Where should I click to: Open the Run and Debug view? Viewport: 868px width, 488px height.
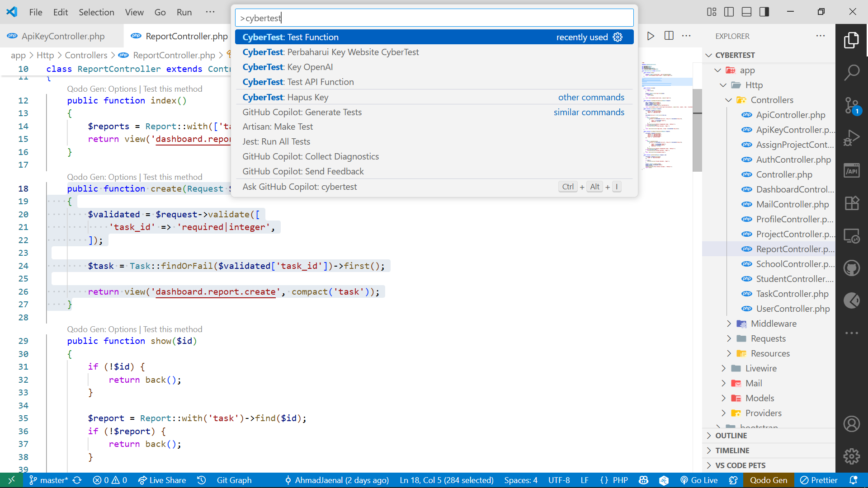pyautogui.click(x=851, y=138)
